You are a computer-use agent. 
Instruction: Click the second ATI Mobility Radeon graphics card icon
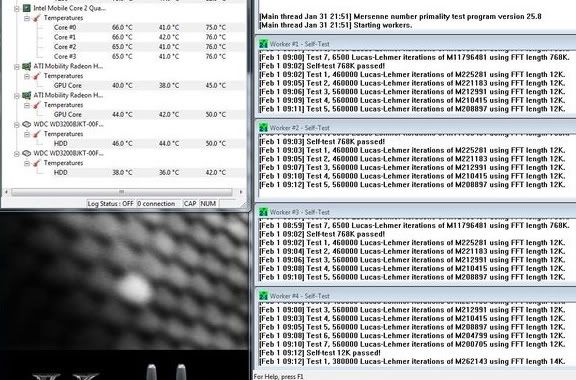(x=26, y=95)
